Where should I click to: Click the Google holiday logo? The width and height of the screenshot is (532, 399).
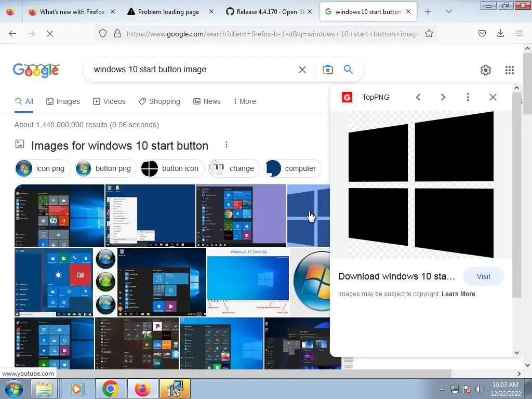pos(36,70)
